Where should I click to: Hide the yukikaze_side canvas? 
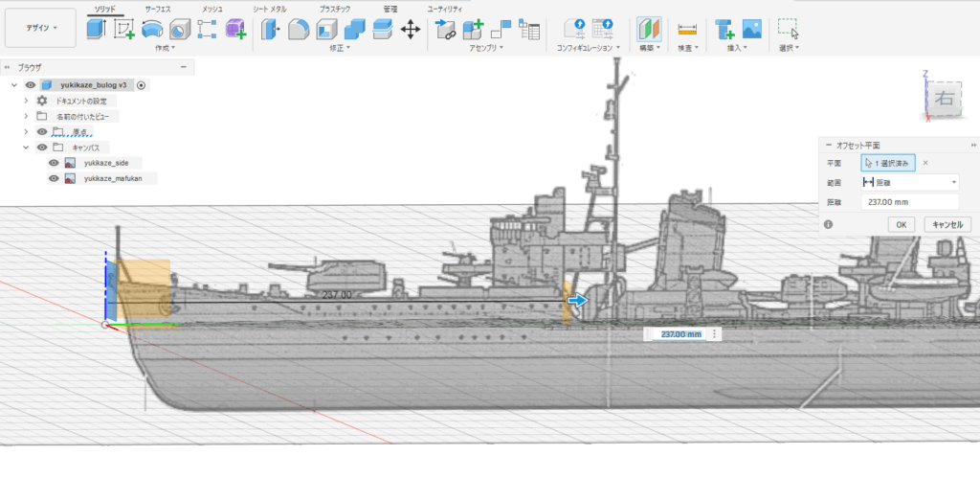(54, 163)
